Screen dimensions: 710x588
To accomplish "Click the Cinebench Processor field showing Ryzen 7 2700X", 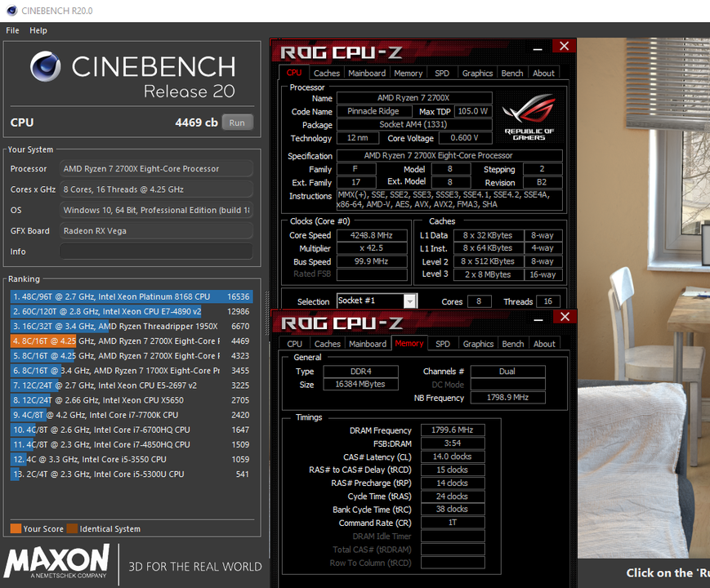I will [x=156, y=168].
